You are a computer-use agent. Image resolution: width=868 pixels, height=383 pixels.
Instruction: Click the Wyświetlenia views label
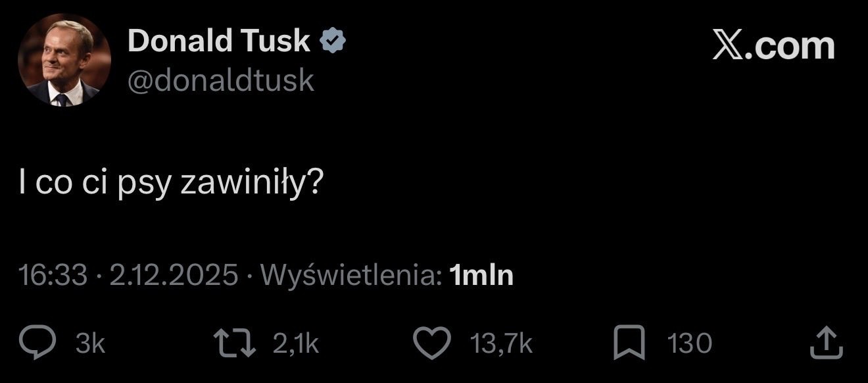pos(351,275)
